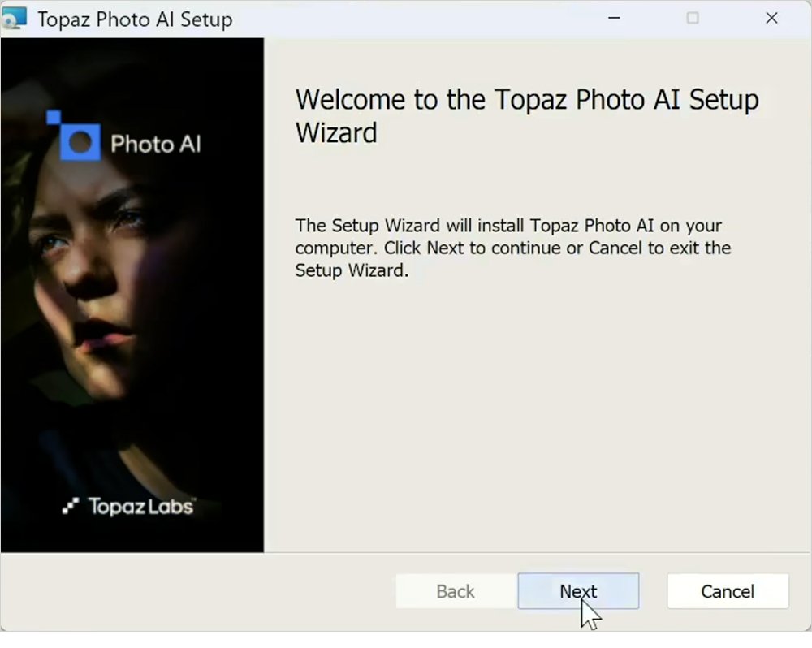Image resolution: width=812 pixels, height=648 pixels.
Task: Click the disabled Back button
Action: [456, 591]
